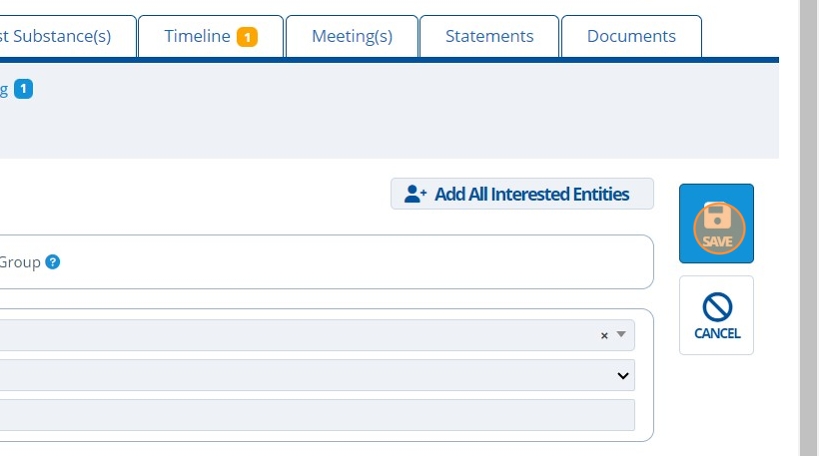Select the Documents tab
The height and width of the screenshot is (456, 819).
631,37
